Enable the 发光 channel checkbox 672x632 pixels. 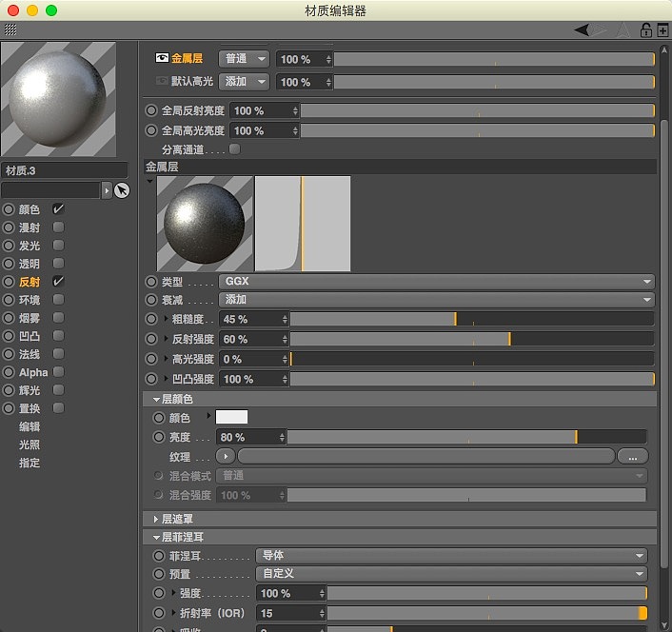tap(58, 245)
